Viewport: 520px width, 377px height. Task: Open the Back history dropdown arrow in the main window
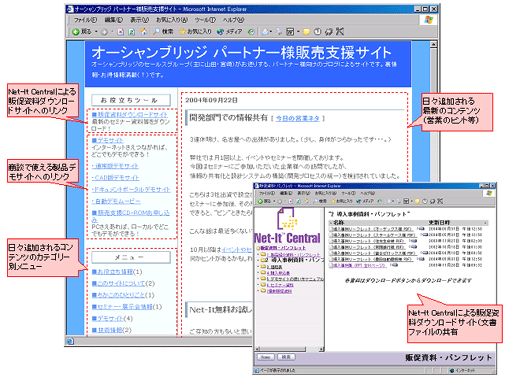[96, 32]
